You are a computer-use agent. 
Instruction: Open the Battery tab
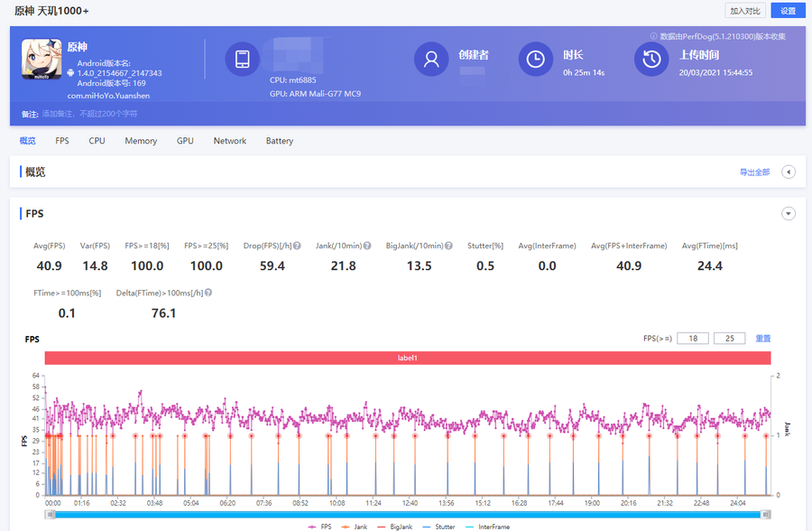[x=280, y=141]
